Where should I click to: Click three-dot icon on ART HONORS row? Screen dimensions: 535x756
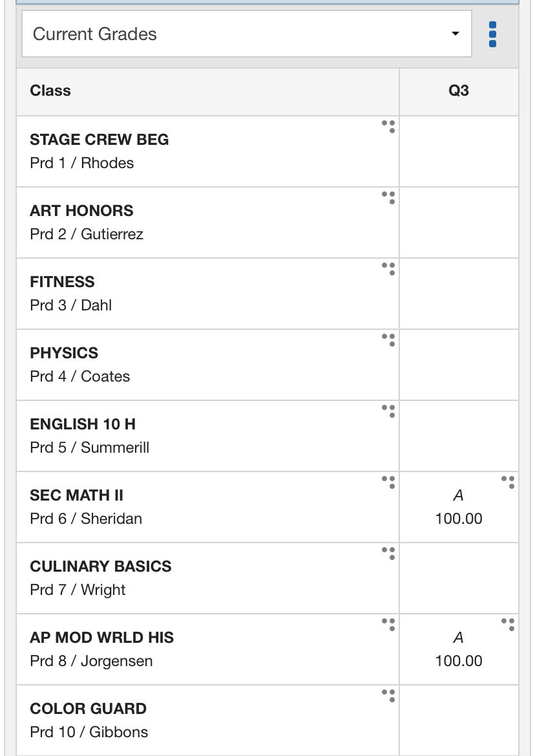point(388,197)
